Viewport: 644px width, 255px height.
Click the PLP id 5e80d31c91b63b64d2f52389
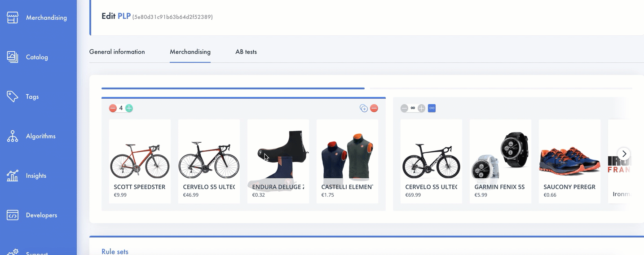tap(172, 17)
